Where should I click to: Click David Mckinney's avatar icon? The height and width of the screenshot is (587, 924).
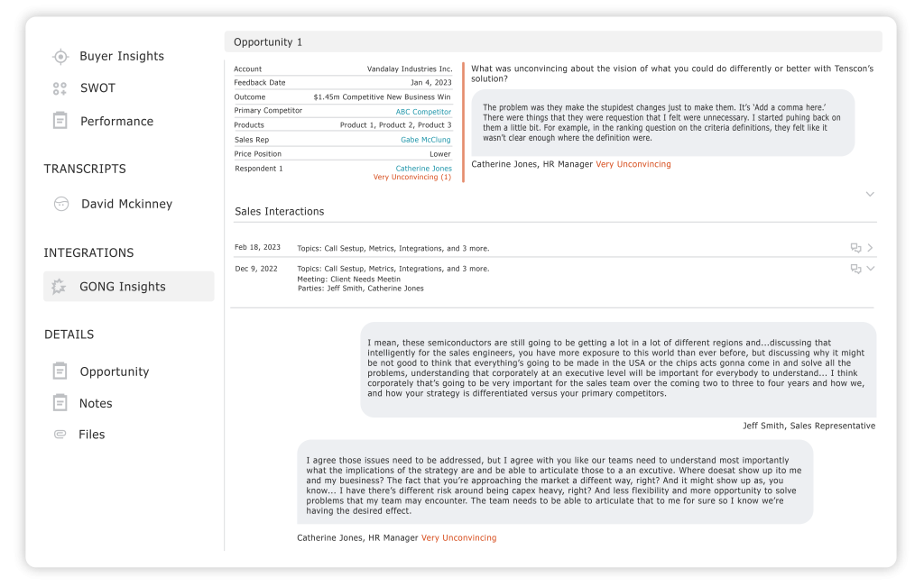(61, 204)
